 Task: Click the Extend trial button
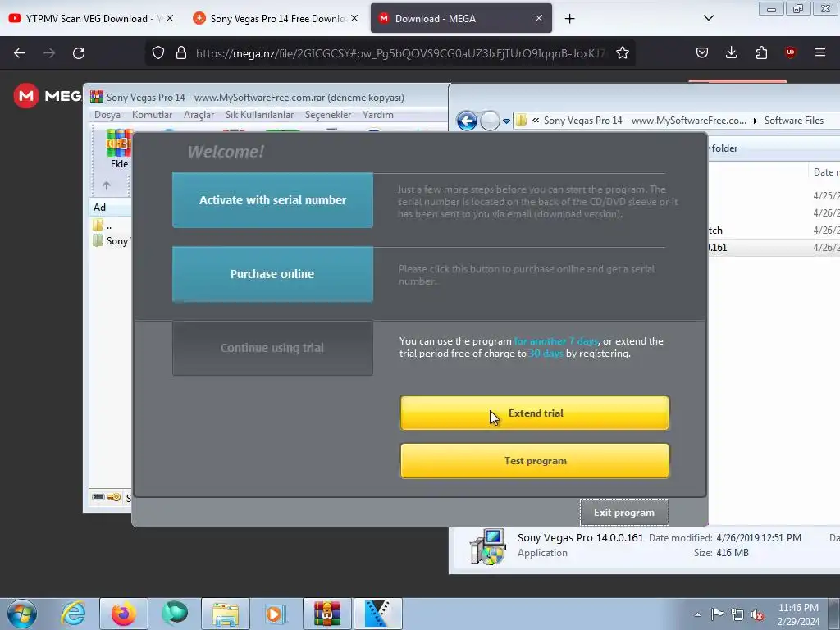click(535, 413)
